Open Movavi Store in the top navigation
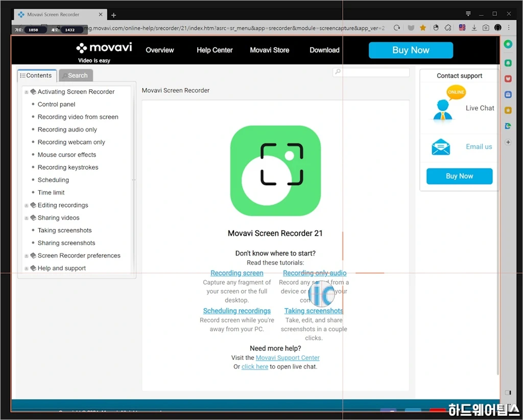The width and height of the screenshot is (523, 420). click(270, 50)
